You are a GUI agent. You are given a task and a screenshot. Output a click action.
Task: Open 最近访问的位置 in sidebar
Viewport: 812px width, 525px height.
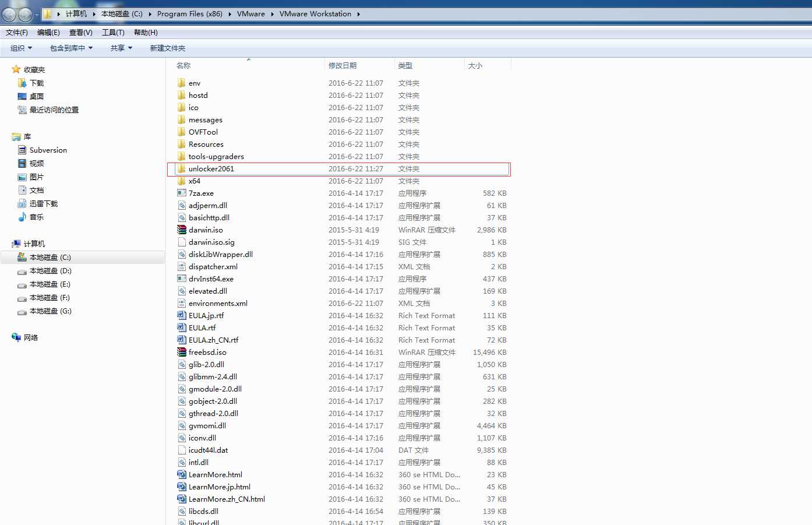(x=54, y=110)
